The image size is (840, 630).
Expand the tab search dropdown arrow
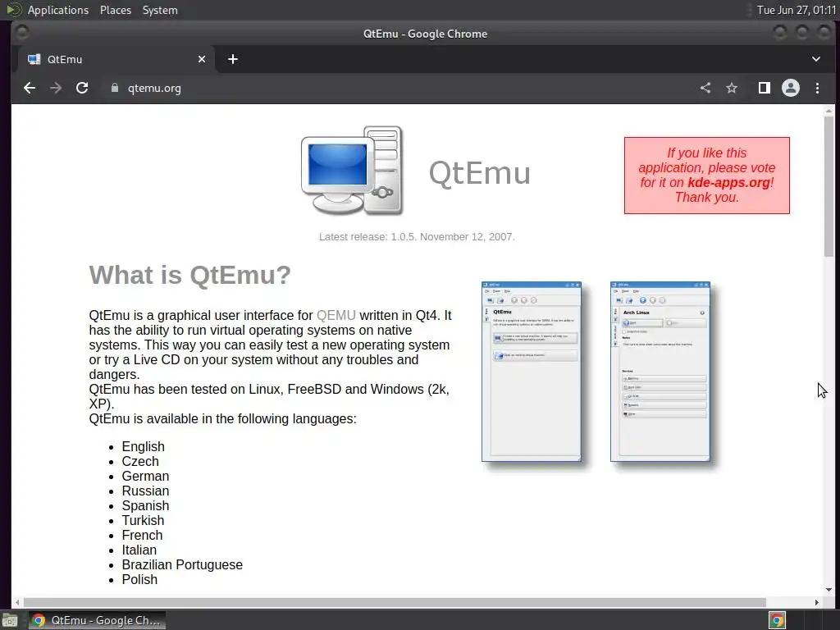tap(816, 59)
